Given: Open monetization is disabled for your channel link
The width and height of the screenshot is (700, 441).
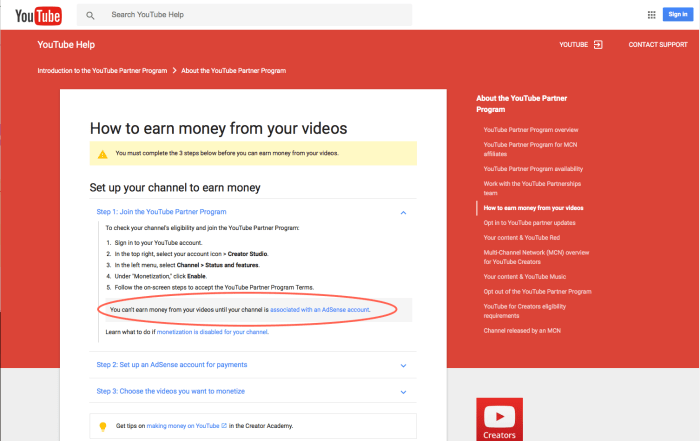Looking at the screenshot, I should (x=212, y=332).
